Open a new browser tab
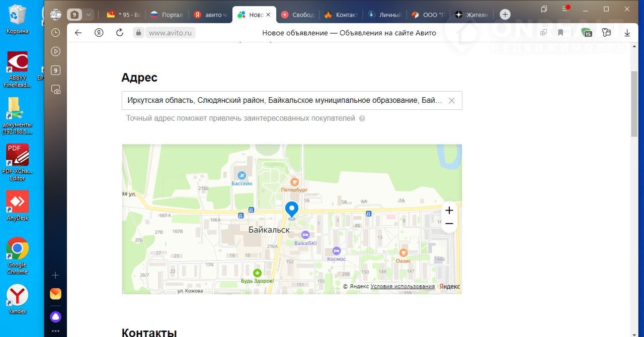Image resolution: width=644 pixels, height=337 pixels. click(x=505, y=15)
